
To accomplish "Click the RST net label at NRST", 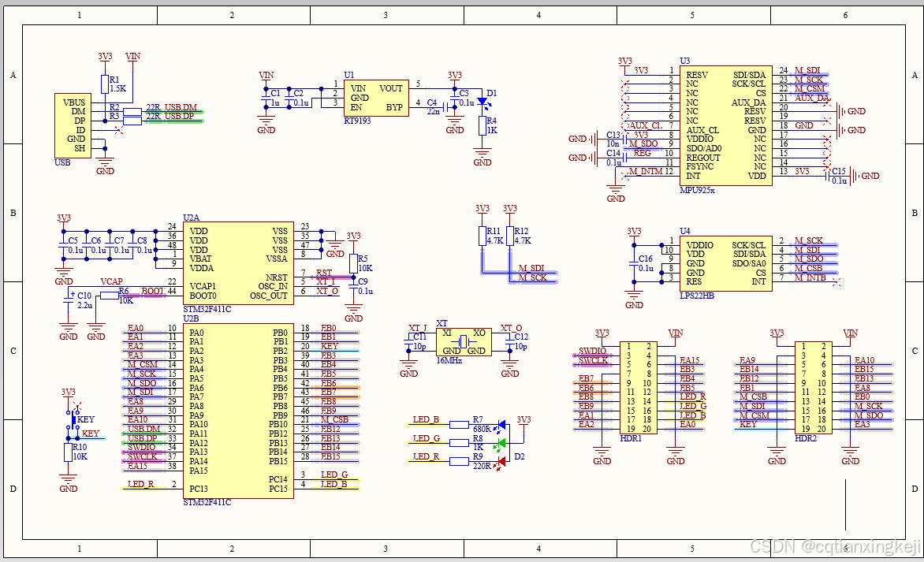I will (324, 273).
